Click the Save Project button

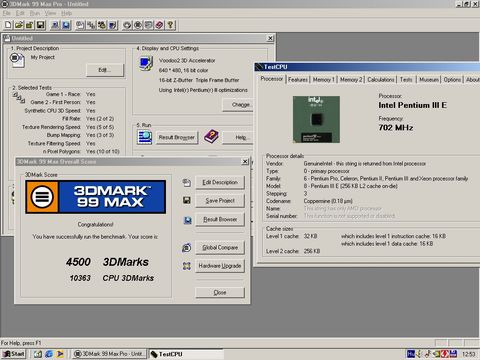(220, 201)
